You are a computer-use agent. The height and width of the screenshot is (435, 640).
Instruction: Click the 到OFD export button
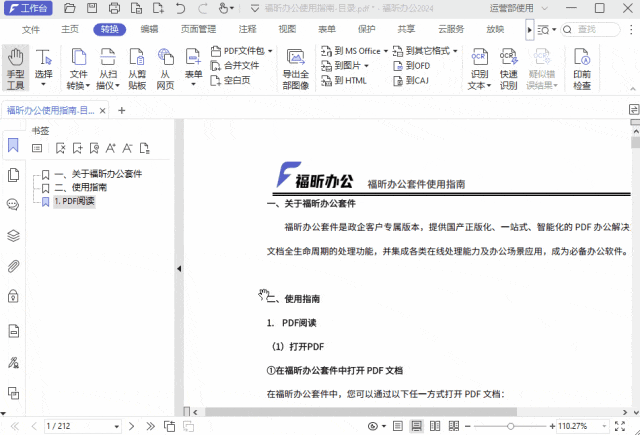click(x=411, y=66)
